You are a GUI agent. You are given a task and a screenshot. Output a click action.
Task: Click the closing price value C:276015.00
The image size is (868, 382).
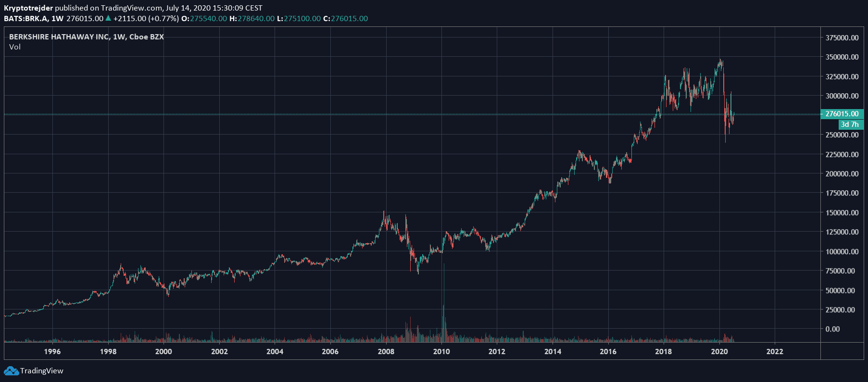pyautogui.click(x=345, y=18)
